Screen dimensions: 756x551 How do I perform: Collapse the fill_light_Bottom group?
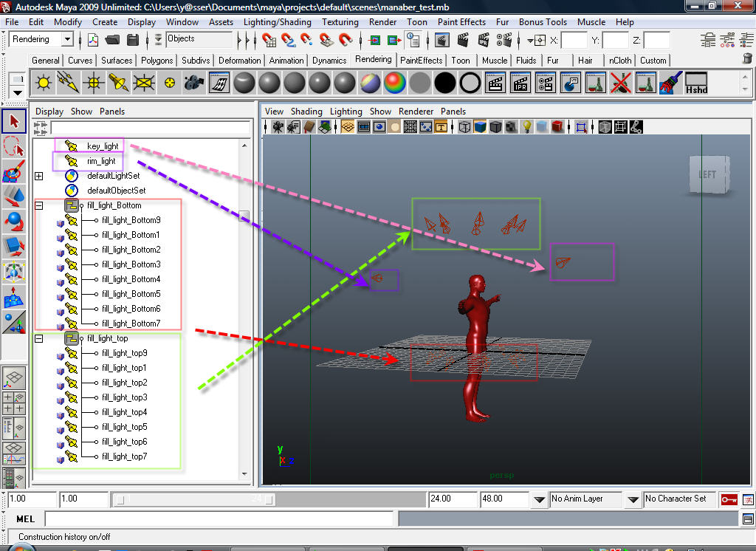click(39, 205)
